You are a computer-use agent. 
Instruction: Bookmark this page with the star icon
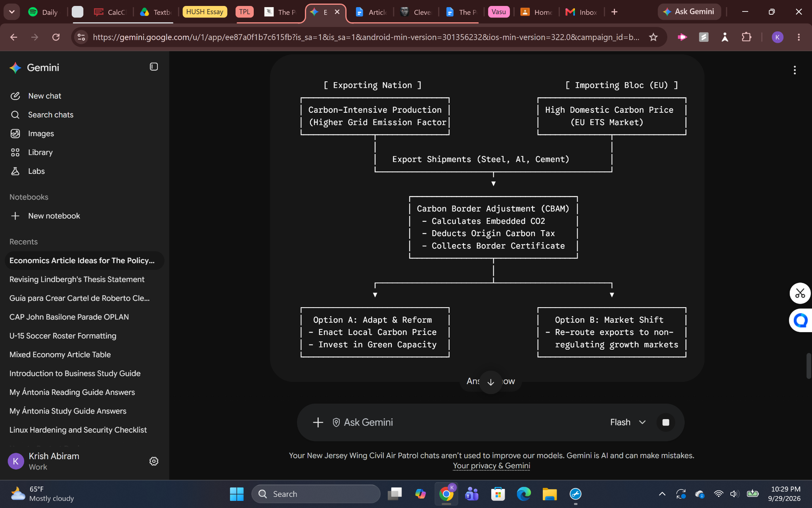click(x=653, y=37)
